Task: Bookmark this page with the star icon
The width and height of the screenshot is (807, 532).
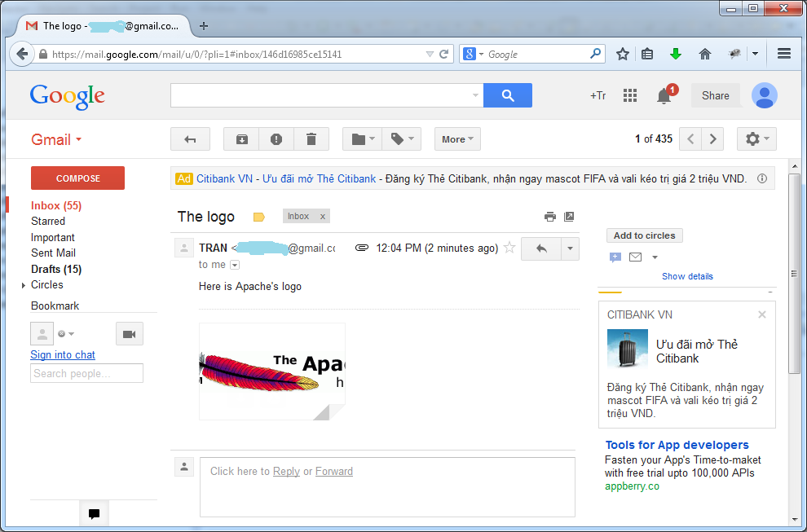Action: coord(622,54)
